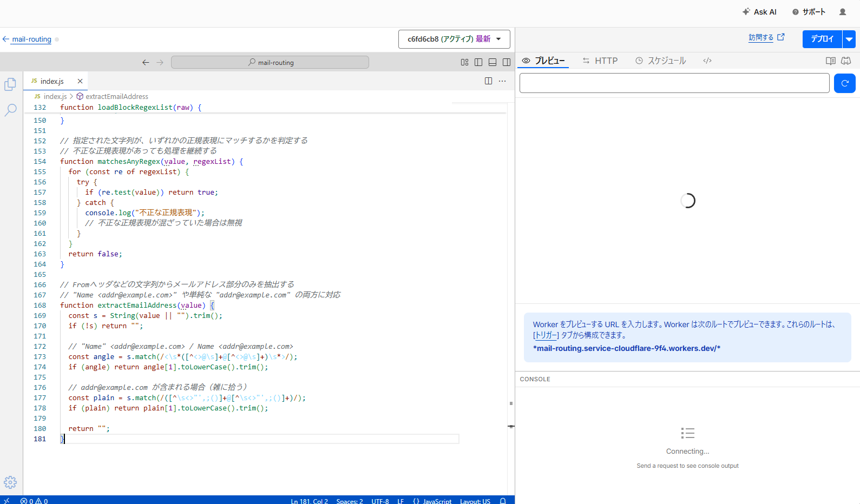Open the documentation book icon
The height and width of the screenshot is (504, 860).
click(831, 61)
